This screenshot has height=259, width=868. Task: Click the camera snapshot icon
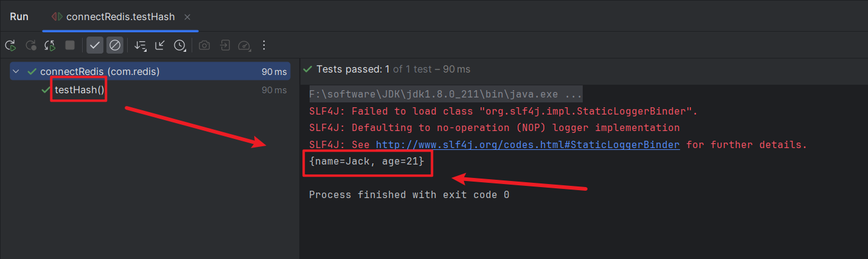(x=205, y=45)
